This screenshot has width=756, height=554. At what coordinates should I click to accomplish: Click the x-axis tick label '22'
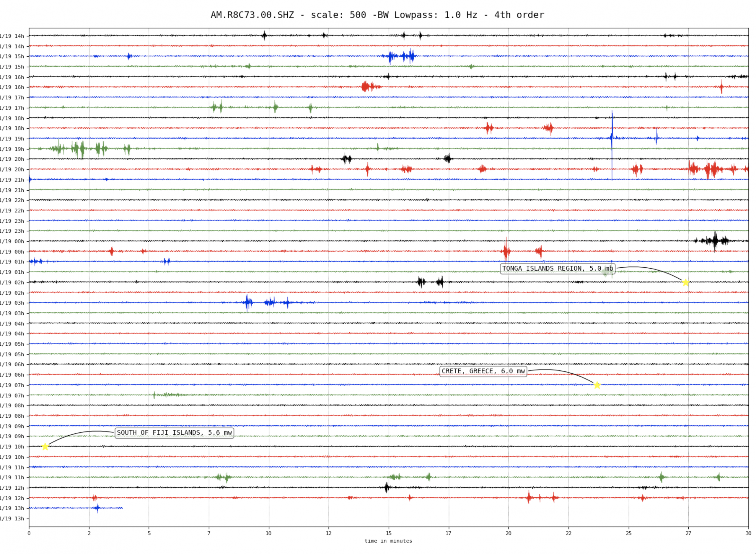pos(568,533)
